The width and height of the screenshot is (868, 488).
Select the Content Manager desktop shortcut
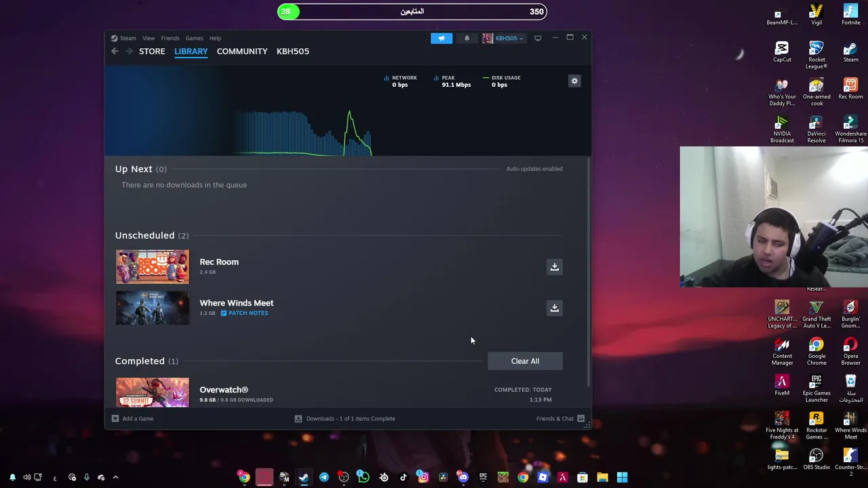point(782,351)
